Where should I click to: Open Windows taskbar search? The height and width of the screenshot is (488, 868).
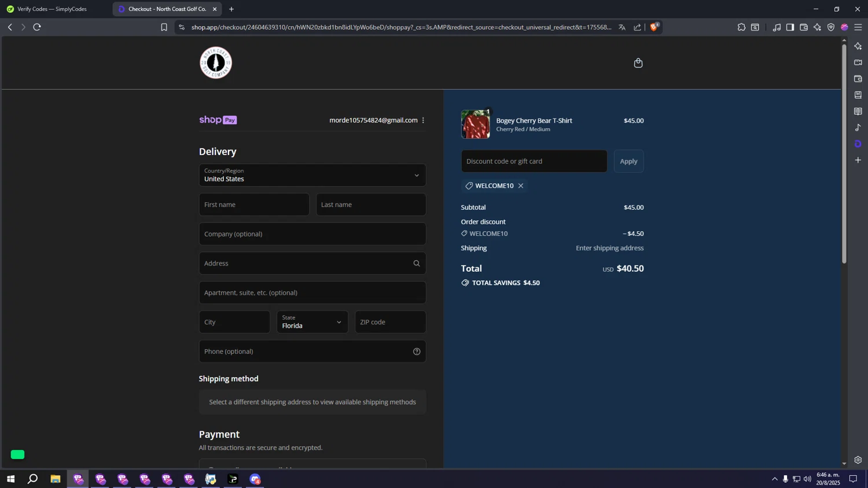tap(33, 479)
